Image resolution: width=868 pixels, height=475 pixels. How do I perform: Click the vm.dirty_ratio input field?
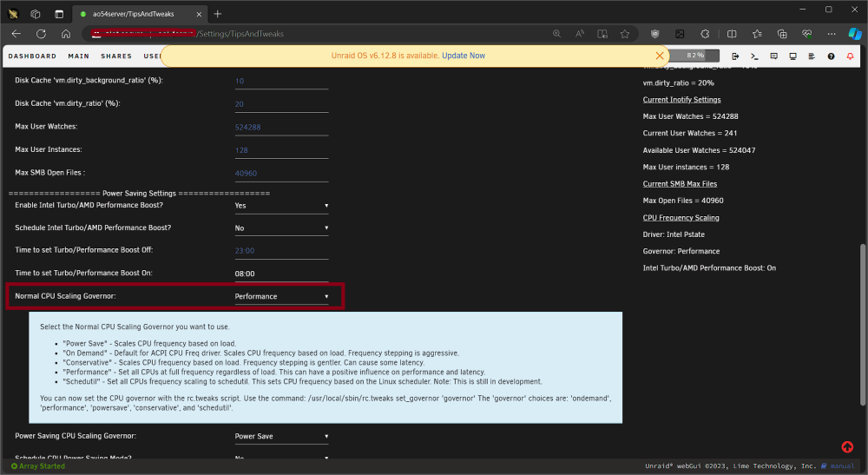pyautogui.click(x=281, y=104)
